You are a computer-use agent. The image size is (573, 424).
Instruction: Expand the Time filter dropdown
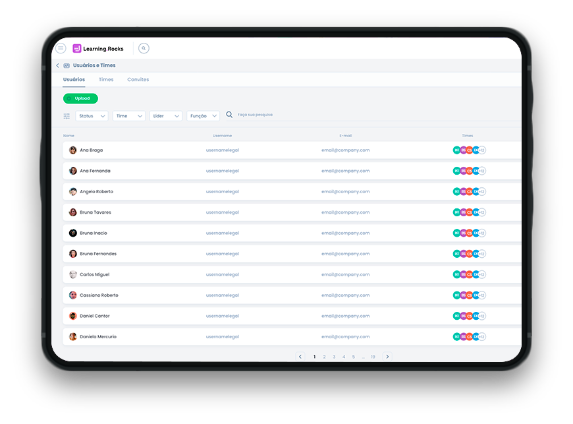point(129,116)
